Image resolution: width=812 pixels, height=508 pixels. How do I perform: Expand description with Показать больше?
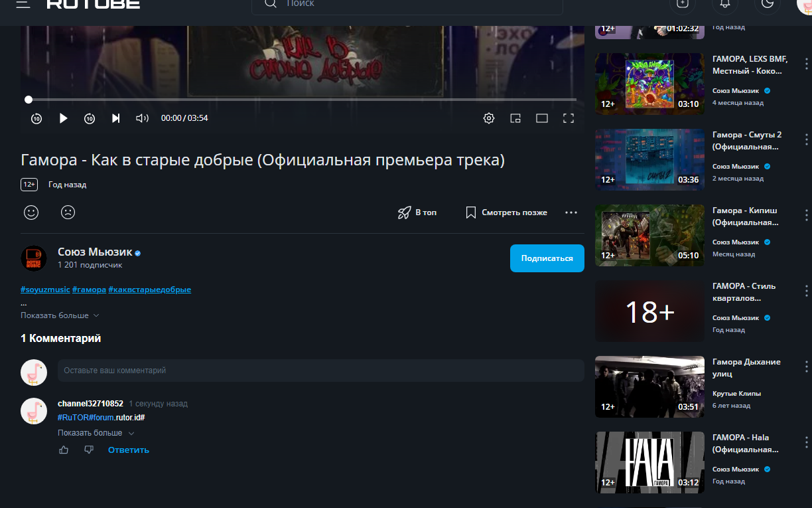[60, 315]
